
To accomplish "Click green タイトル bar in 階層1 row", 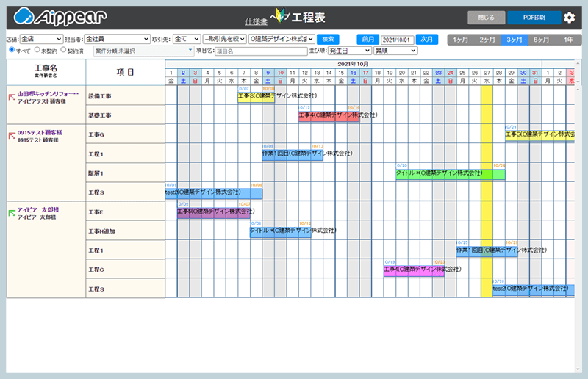I will (451, 174).
